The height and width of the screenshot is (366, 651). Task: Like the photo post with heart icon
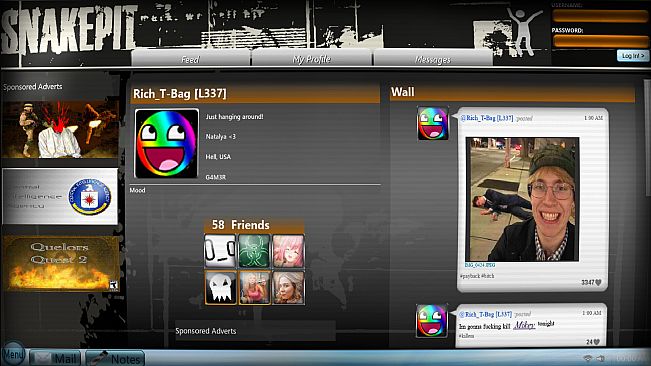(598, 283)
